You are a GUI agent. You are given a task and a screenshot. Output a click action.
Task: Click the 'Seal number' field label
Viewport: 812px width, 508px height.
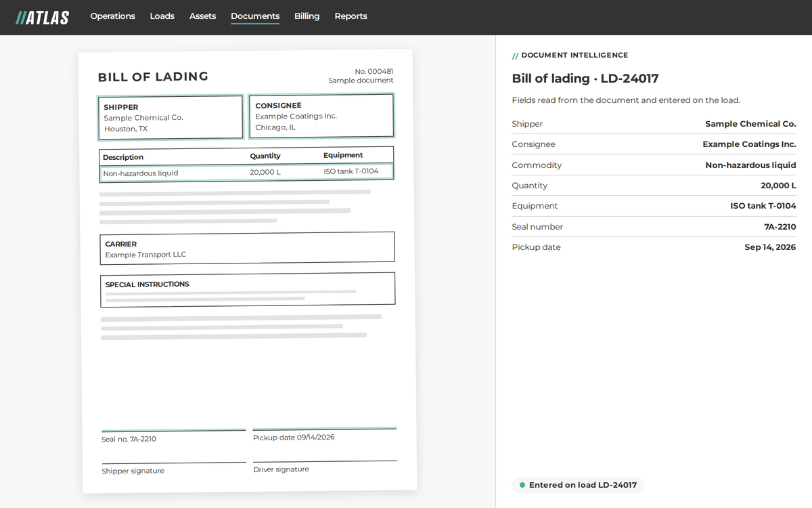[537, 227]
